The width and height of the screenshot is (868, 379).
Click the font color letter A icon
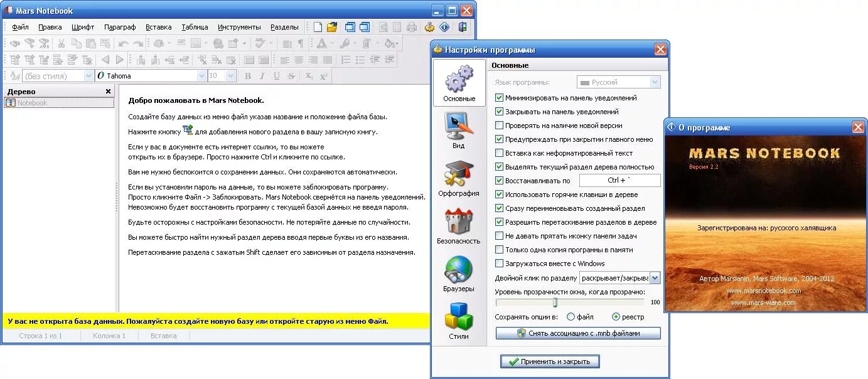(321, 43)
